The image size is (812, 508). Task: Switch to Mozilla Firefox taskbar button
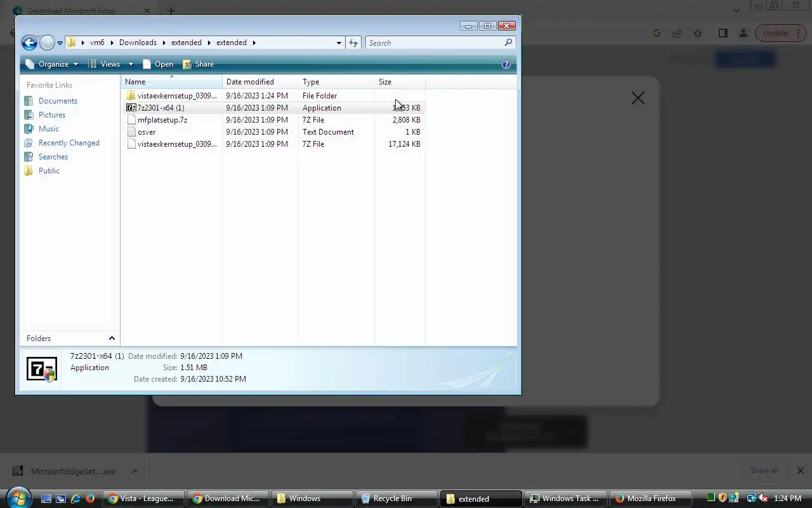pos(650,498)
